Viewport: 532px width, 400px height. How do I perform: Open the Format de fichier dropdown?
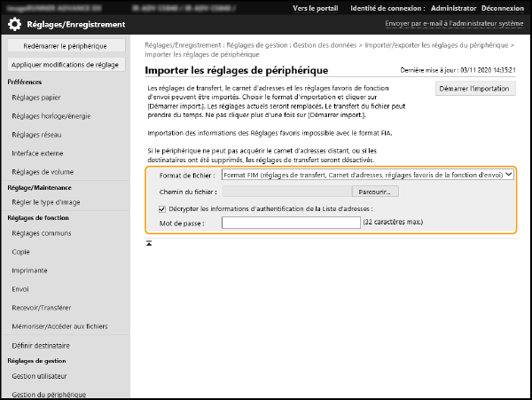click(x=368, y=176)
